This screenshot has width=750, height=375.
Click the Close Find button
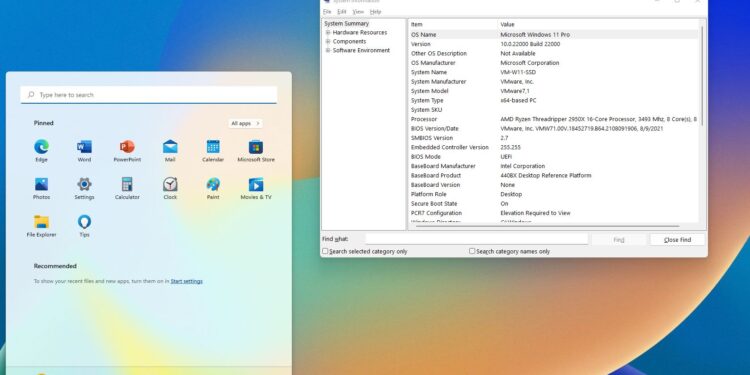point(677,240)
